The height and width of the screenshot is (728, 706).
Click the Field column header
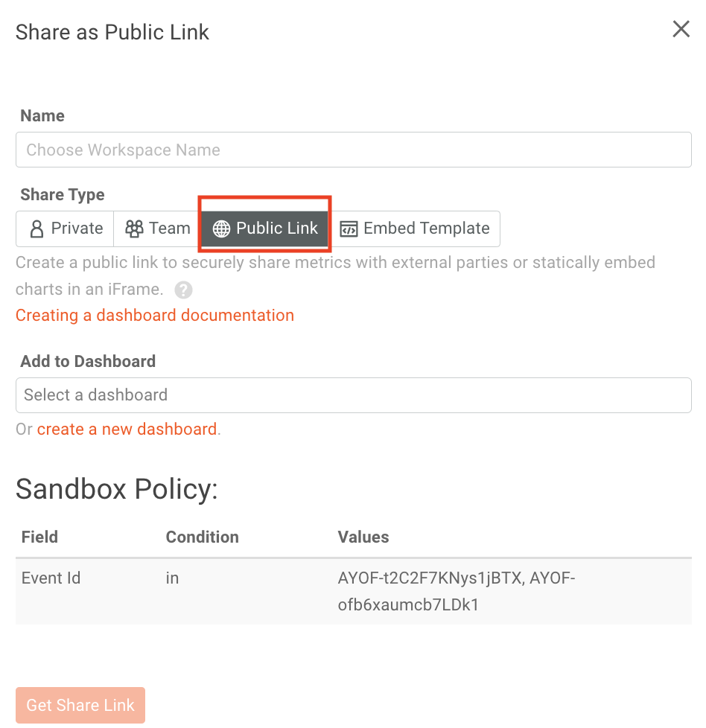click(x=39, y=537)
